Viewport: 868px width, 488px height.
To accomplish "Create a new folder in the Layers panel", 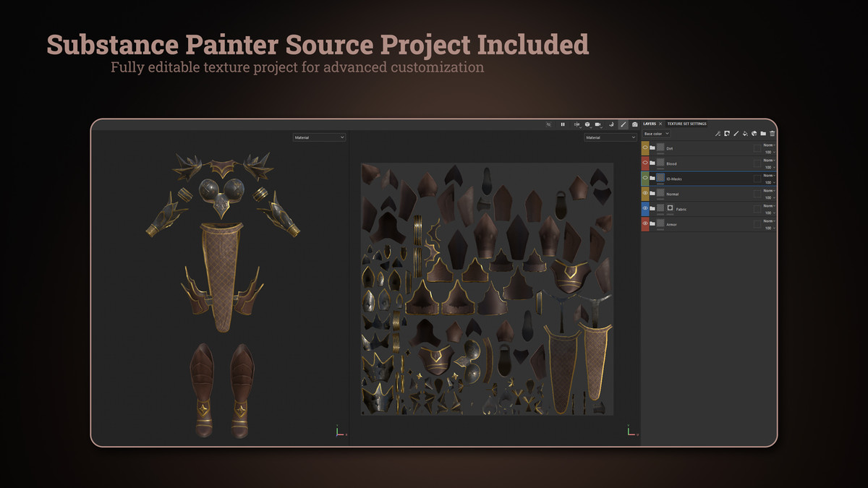I will tap(763, 134).
